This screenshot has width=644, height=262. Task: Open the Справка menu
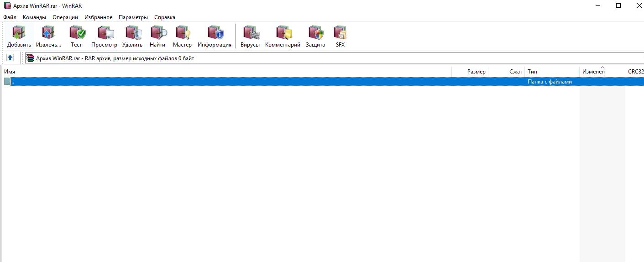(165, 17)
